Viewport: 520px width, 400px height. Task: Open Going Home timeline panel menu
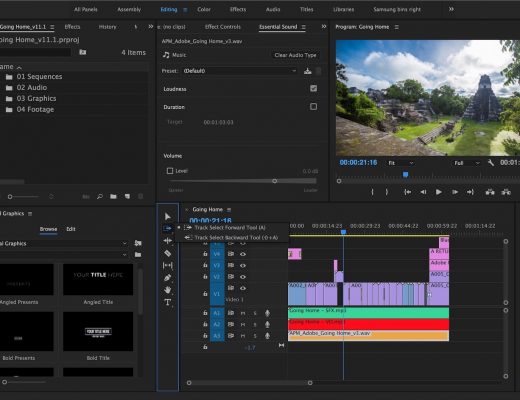[x=229, y=210]
